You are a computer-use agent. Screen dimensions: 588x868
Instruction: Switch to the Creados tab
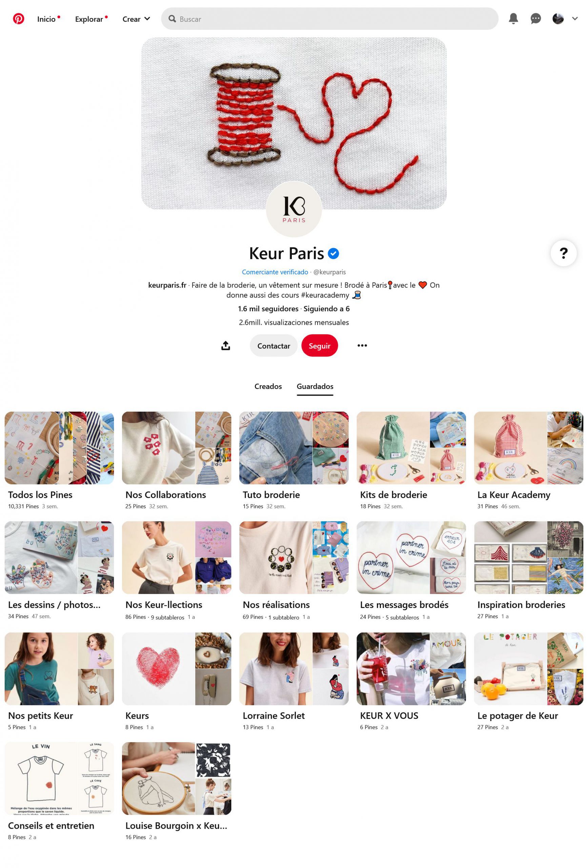pos(268,386)
